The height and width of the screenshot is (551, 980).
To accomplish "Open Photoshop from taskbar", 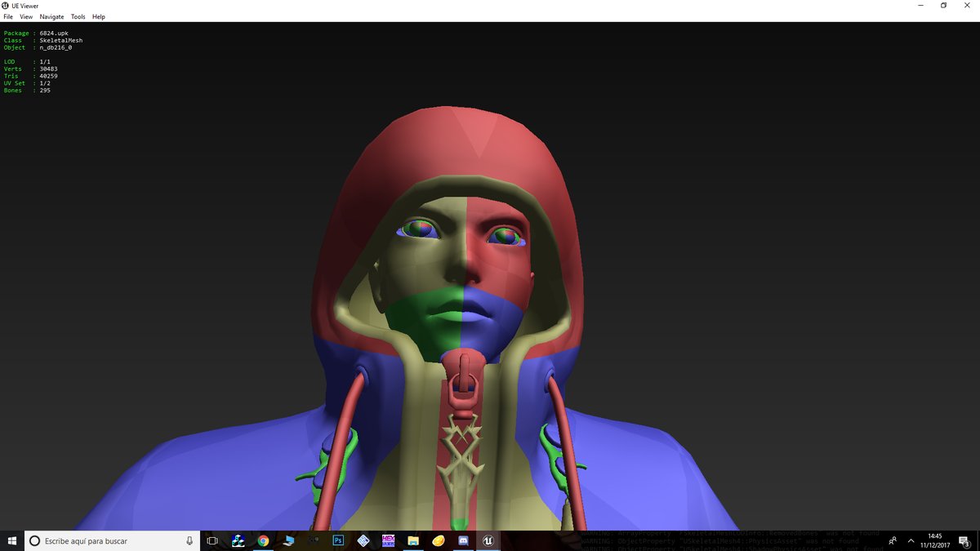I will click(338, 540).
